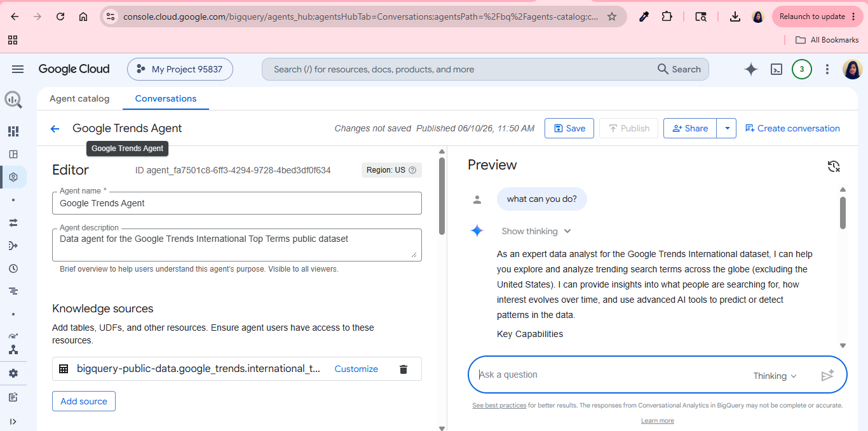Open the collaboration network sidebar icon
The width and height of the screenshot is (868, 431).
(13, 350)
